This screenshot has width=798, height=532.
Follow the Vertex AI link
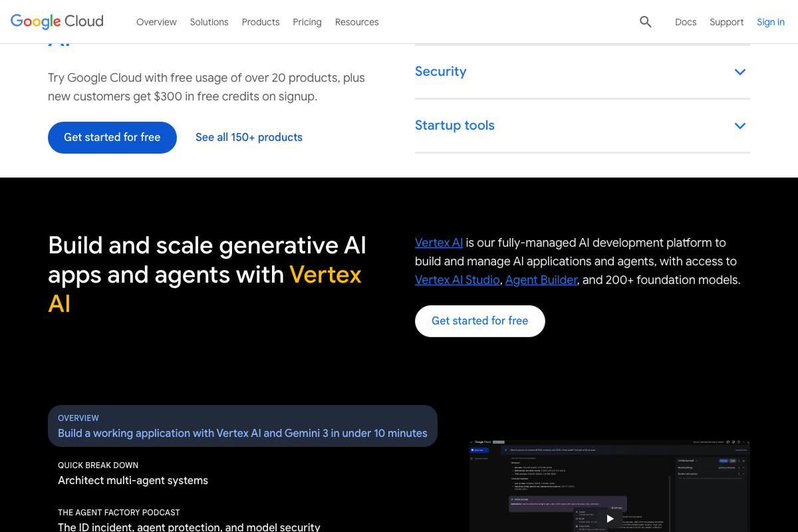439,243
